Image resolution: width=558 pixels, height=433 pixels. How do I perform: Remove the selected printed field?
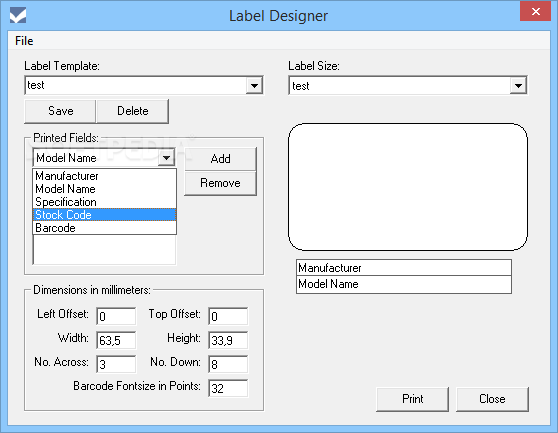click(x=220, y=183)
